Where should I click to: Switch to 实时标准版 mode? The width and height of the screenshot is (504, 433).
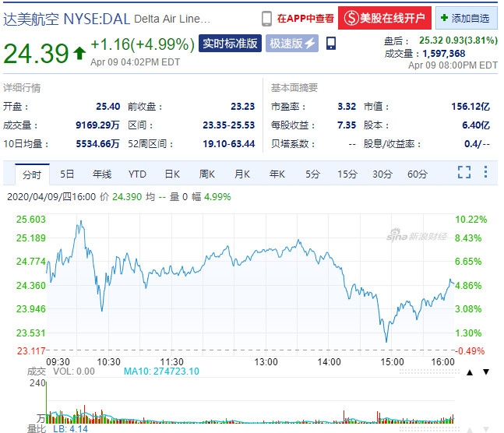230,44
